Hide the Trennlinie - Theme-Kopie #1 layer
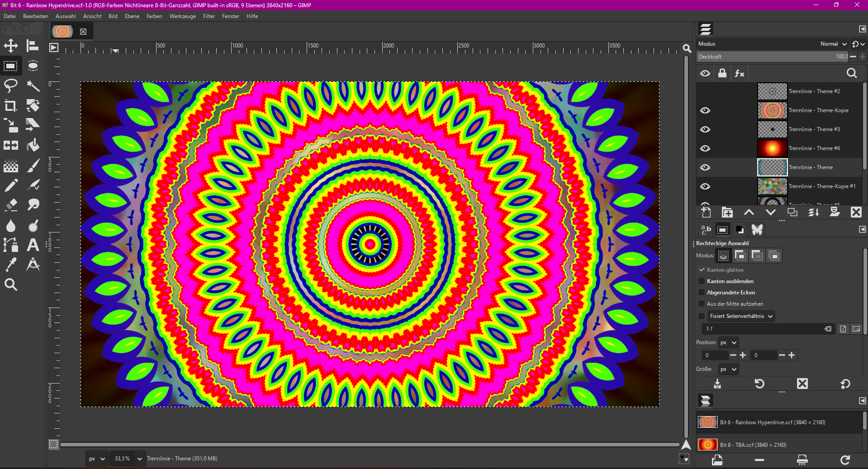Viewport: 868px width, 469px height. click(705, 186)
